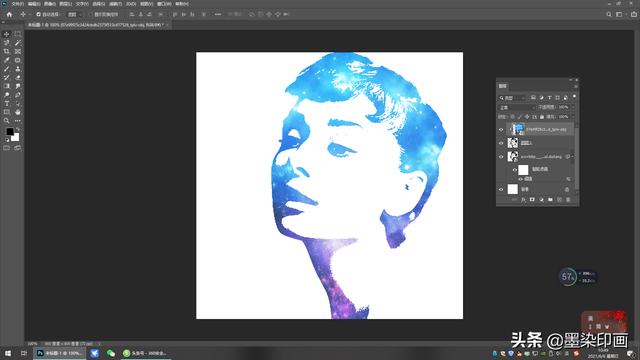
Task: Click the Windows Start button
Action: click(8, 353)
